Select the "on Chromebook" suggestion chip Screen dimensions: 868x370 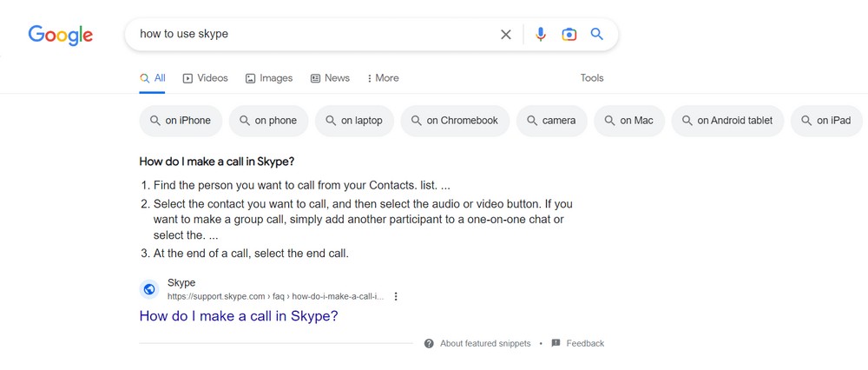click(455, 121)
